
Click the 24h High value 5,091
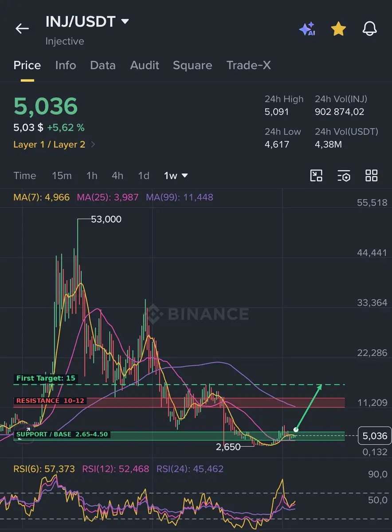click(x=277, y=112)
